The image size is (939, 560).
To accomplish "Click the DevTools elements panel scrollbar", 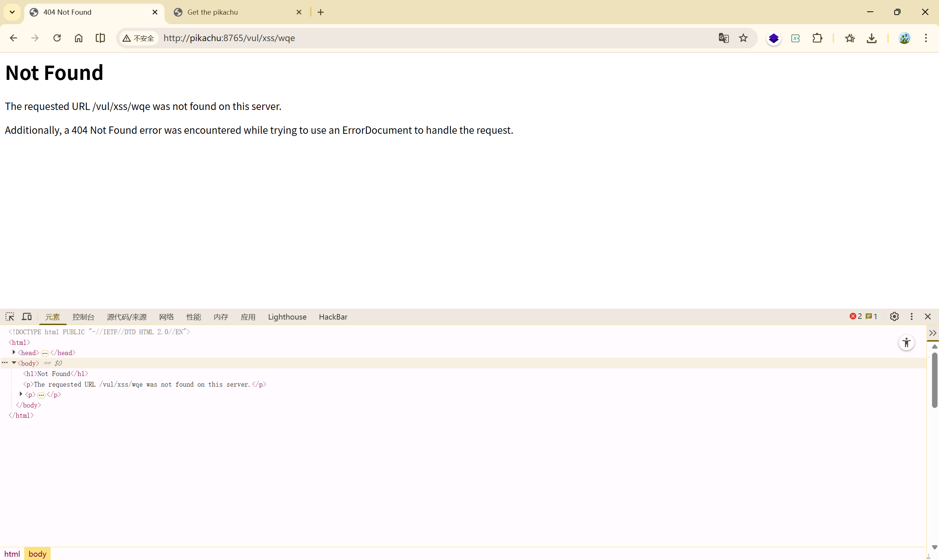I will (x=934, y=379).
